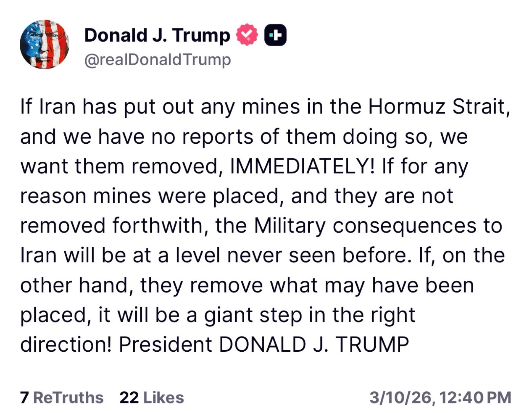The image size is (532, 413).
Task: Open the @realDonaldTrump handle link
Action: (x=158, y=60)
